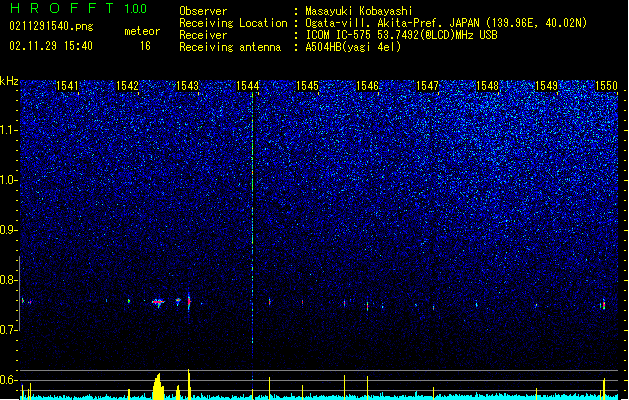Click the vertical noise line at 1544
The height and width of the screenshot is (400, 629).
tap(252, 237)
